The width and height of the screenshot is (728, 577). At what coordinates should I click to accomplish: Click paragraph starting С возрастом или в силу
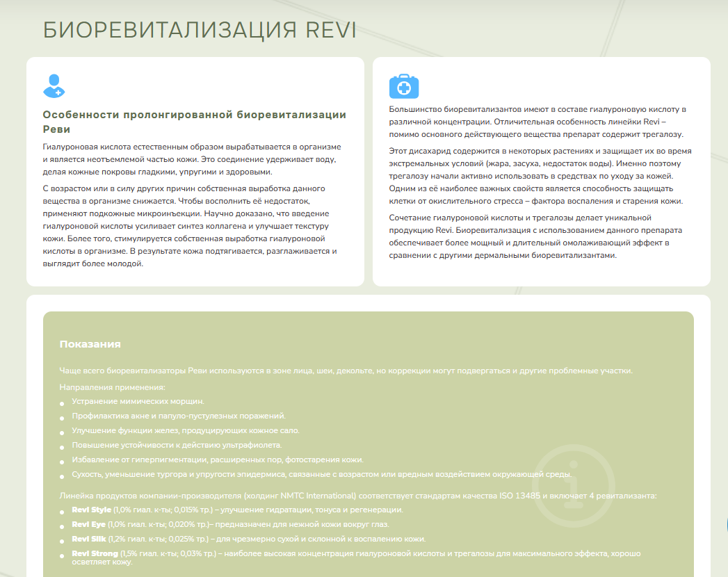[190, 226]
